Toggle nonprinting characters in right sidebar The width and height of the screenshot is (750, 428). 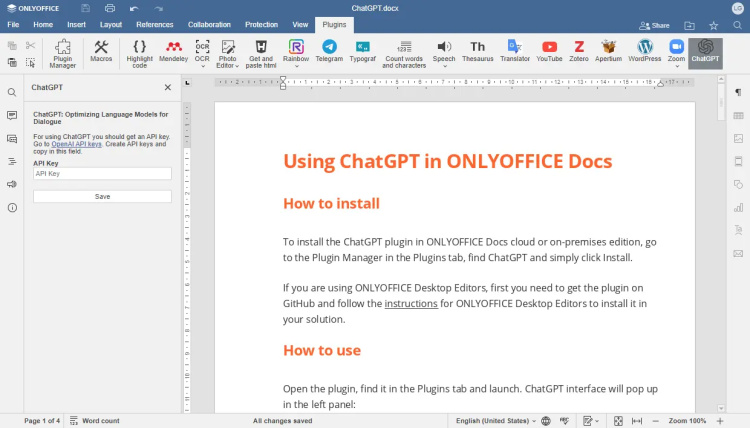coord(738,92)
